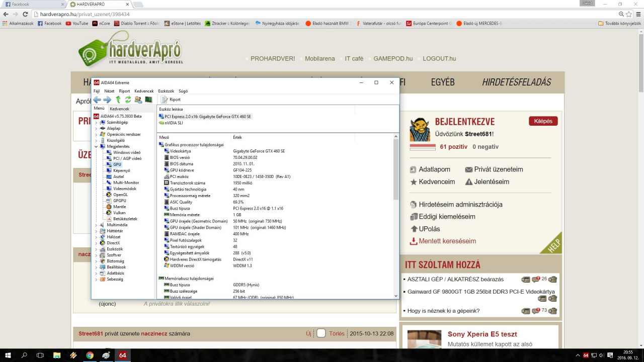Click the Chrome address bar

tap(327, 14)
